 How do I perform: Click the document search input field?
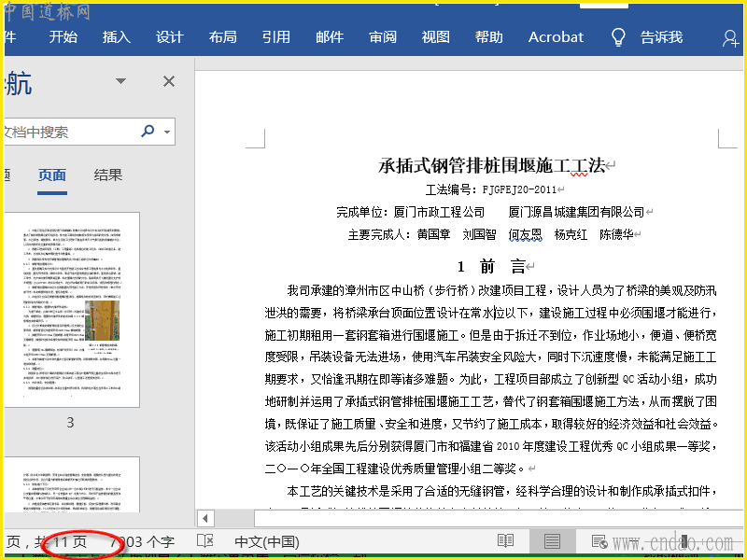pos(65,133)
